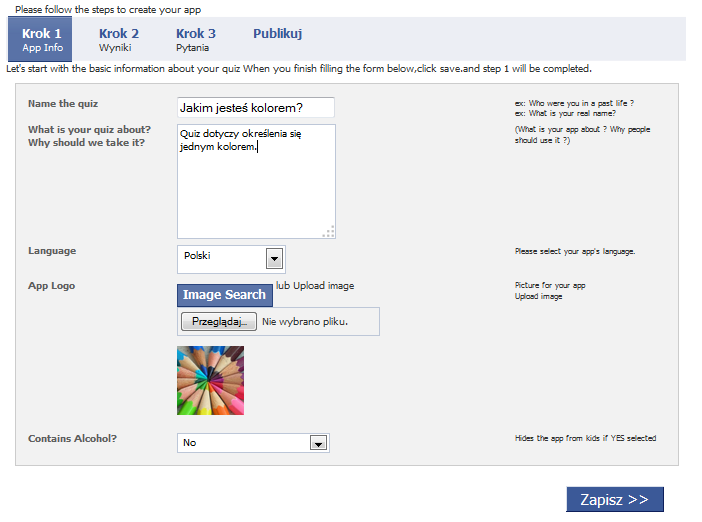The width and height of the screenshot is (702, 522).
Task: Go to Krok 3 Pytania tab
Action: pyautogui.click(x=196, y=39)
